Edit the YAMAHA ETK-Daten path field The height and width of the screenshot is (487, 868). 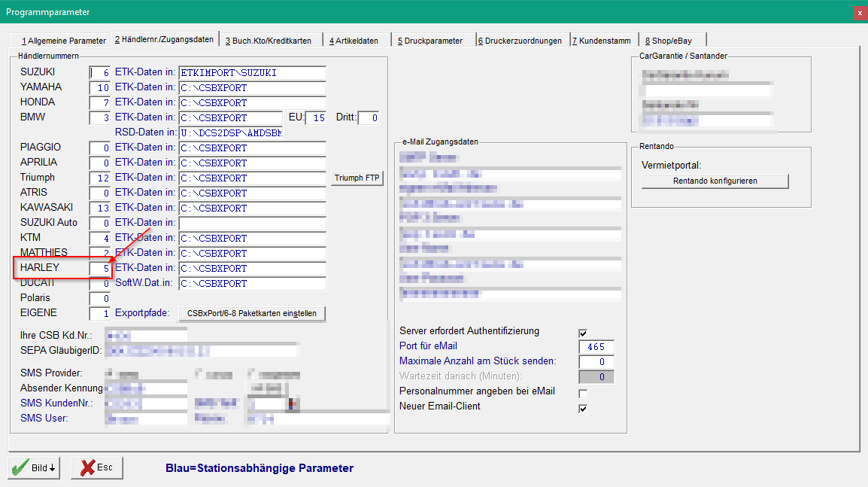253,87
